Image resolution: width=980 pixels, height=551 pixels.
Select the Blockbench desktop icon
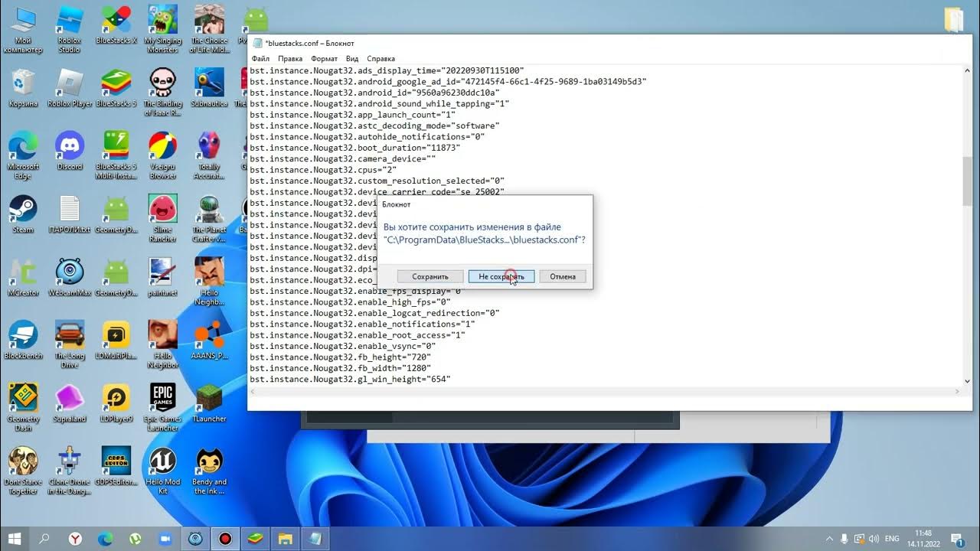point(23,341)
